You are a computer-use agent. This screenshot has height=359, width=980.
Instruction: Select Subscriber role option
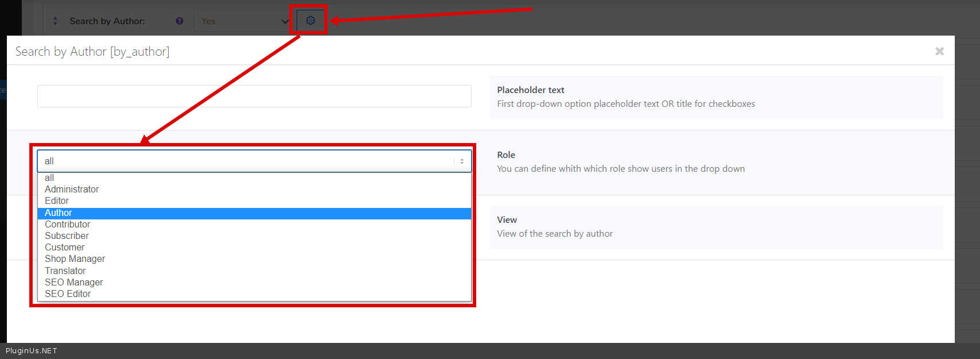67,236
